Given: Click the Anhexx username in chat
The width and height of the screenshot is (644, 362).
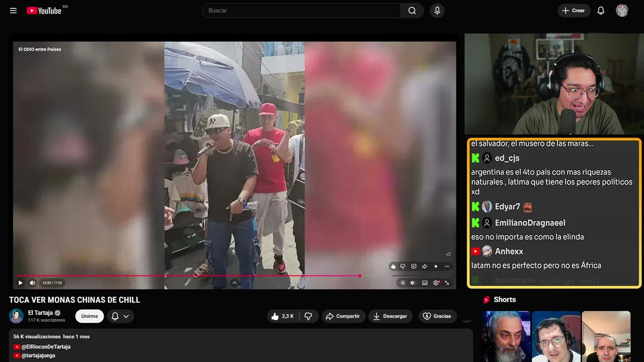Looking at the screenshot, I should 509,251.
